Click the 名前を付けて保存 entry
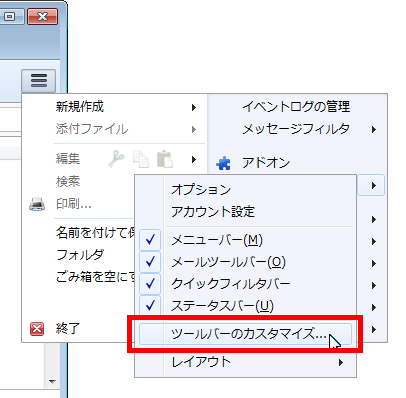The height and width of the screenshot is (398, 406). (95, 233)
